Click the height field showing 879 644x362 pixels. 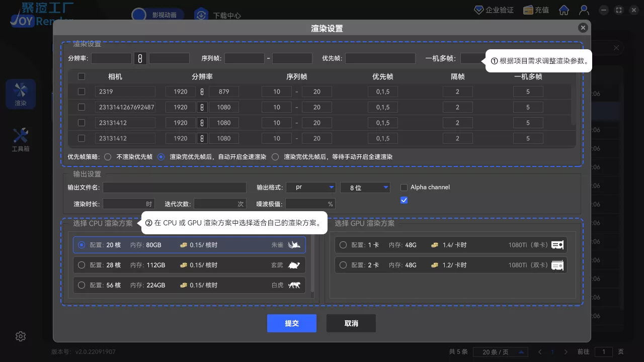(224, 92)
